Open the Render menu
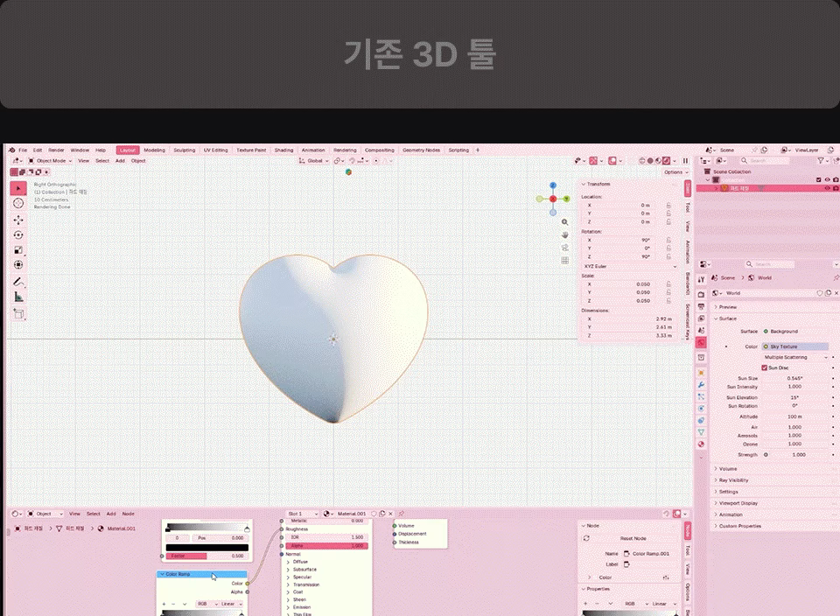This screenshot has height=616, width=840. (x=56, y=150)
